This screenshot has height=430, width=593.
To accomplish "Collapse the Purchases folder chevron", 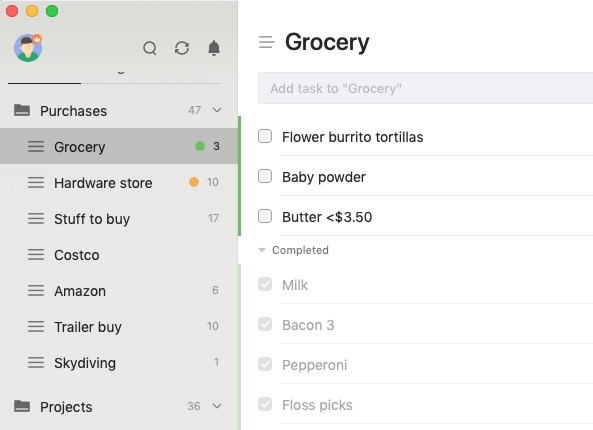I will 217,110.
